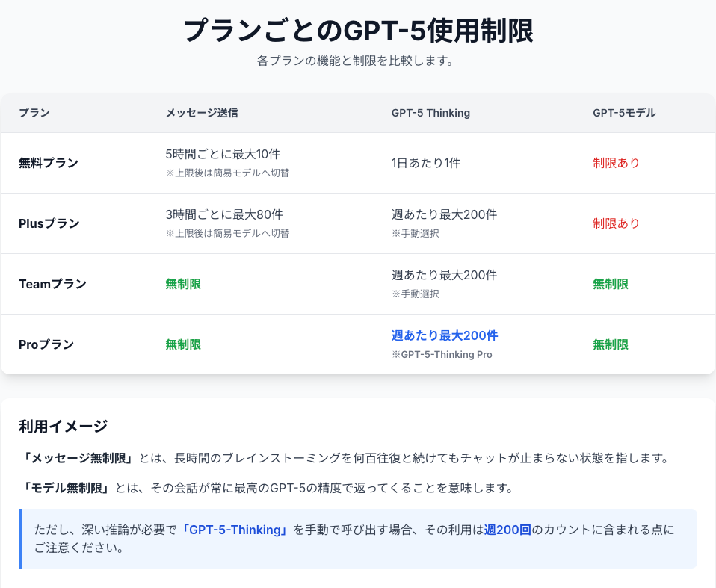Click blue 週200回 text in the note box
716x588 pixels.
pos(507,530)
